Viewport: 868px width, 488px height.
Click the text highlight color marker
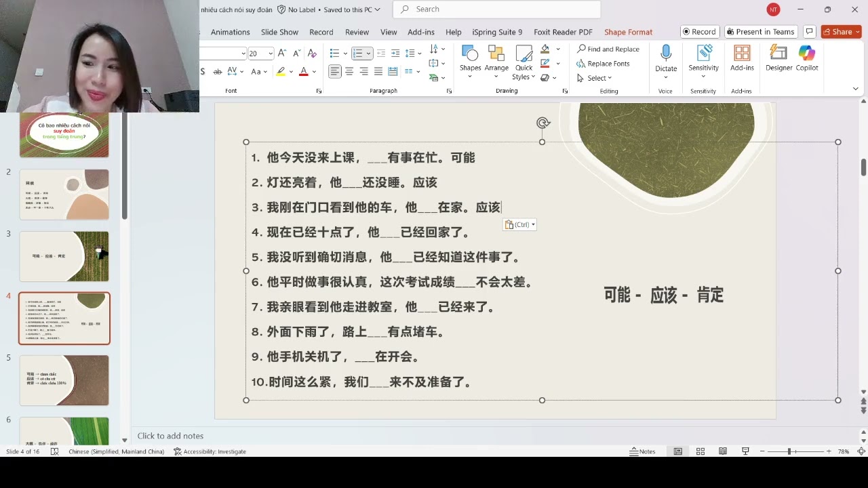[281, 71]
